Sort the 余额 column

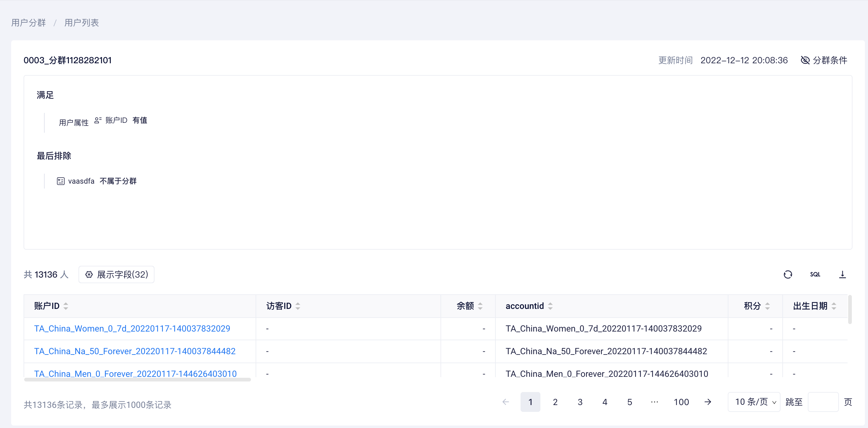click(x=480, y=306)
